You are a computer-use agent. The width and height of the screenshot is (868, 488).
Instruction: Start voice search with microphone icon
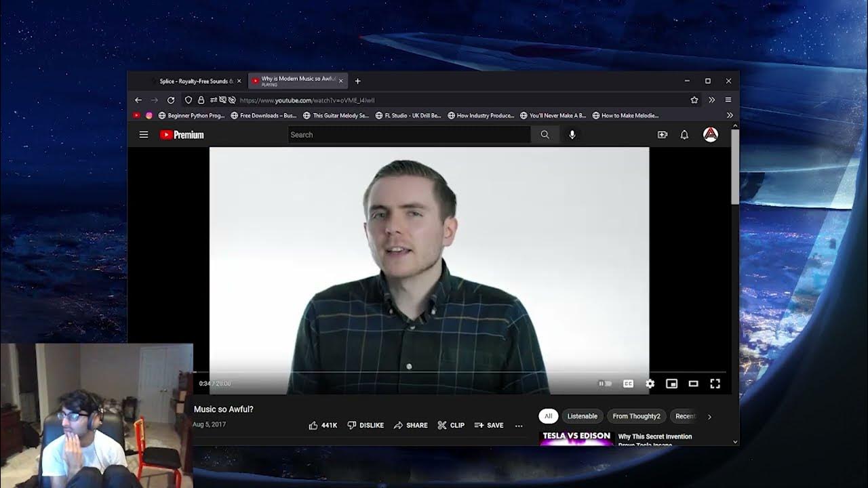point(572,135)
